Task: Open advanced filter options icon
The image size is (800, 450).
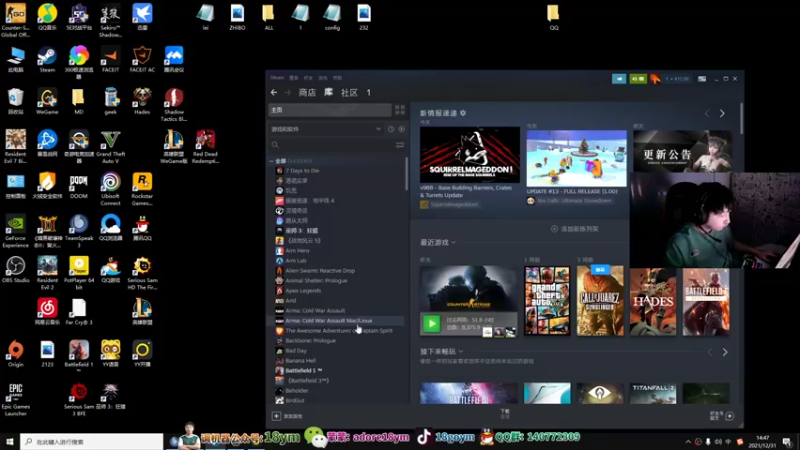Action: tap(400, 145)
